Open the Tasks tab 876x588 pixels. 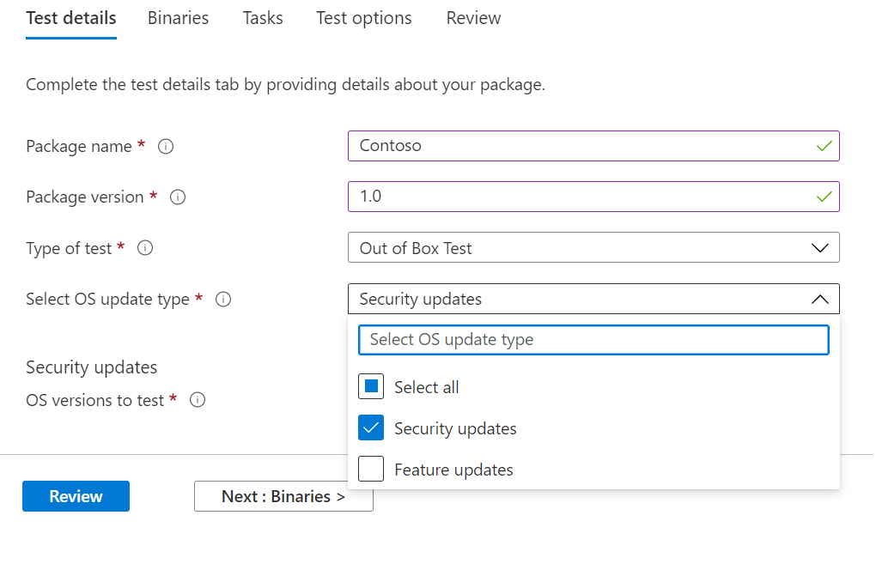pyautogui.click(x=263, y=18)
